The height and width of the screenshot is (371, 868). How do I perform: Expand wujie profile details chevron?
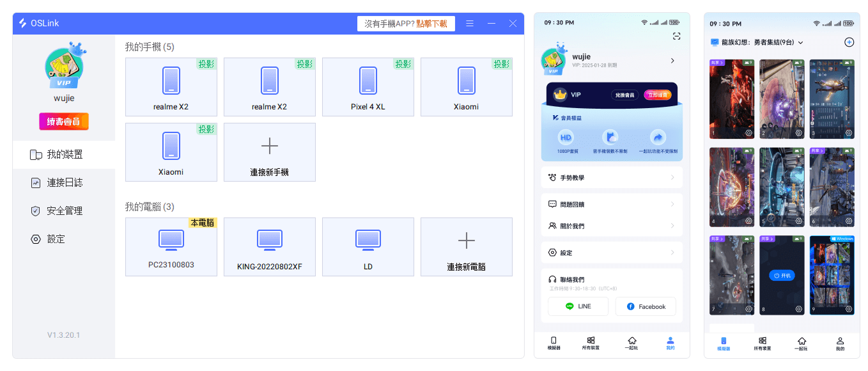[x=672, y=61]
